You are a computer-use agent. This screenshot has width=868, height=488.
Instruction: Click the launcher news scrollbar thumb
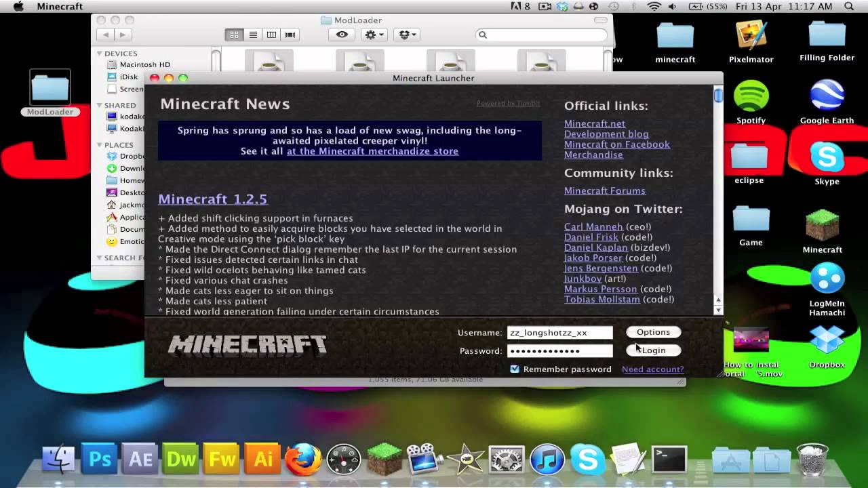[x=718, y=96]
